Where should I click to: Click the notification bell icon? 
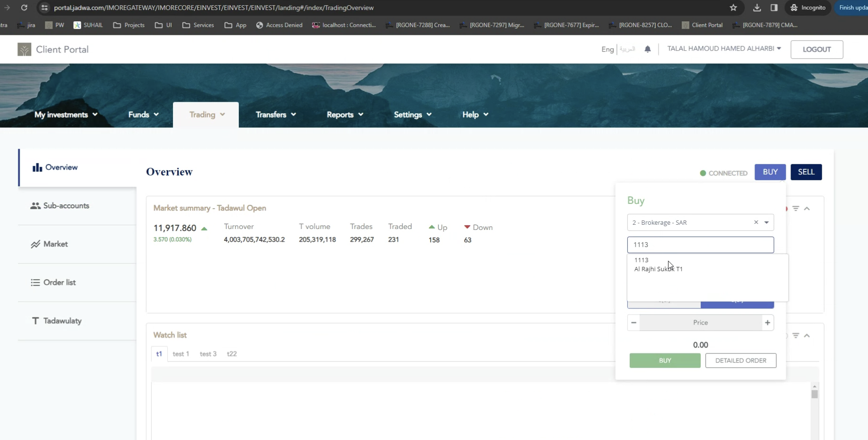tap(648, 49)
